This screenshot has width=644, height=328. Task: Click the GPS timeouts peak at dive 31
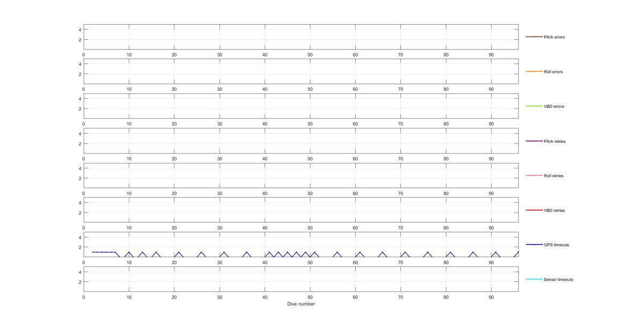(x=224, y=252)
